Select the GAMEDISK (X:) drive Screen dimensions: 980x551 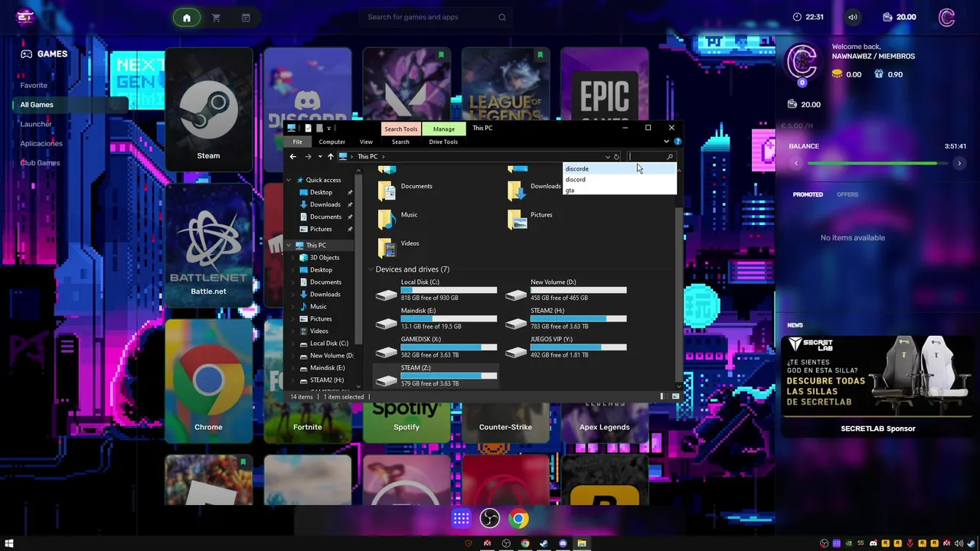[x=436, y=347]
